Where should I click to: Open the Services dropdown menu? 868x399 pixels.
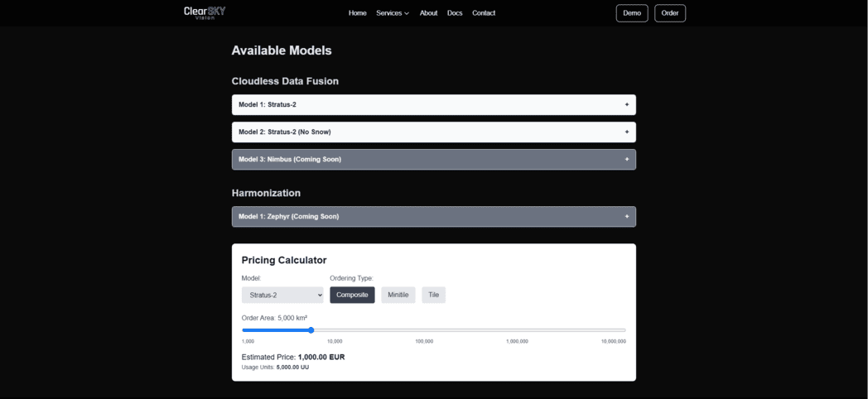(x=393, y=13)
